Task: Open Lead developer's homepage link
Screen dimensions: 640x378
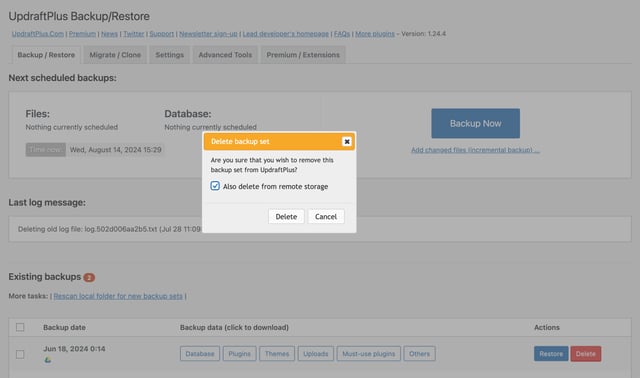Action: click(x=286, y=34)
